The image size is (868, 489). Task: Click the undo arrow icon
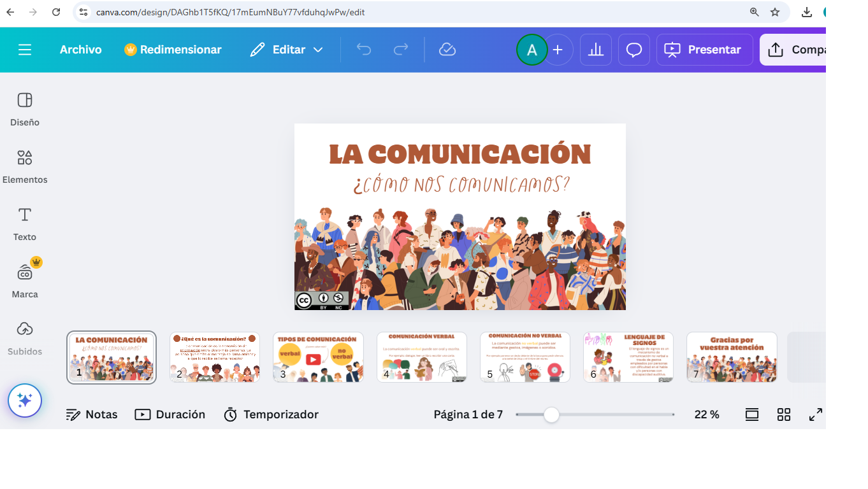pyautogui.click(x=364, y=50)
